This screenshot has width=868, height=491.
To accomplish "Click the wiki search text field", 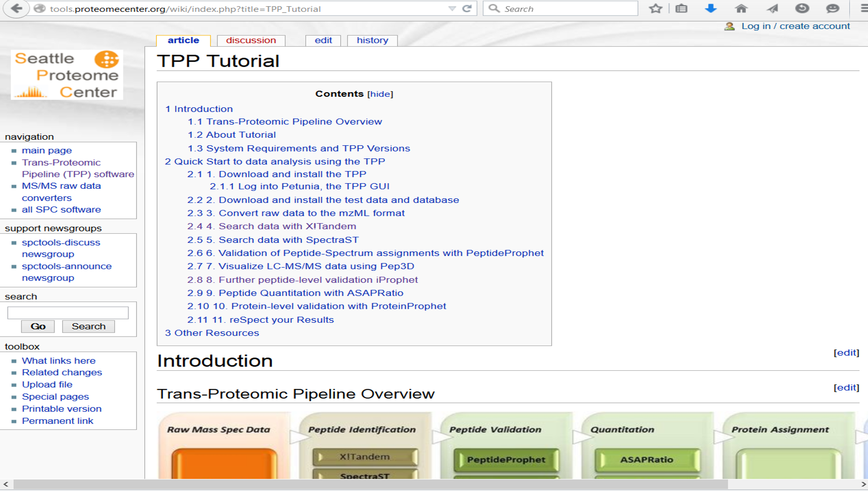I will click(x=68, y=313).
